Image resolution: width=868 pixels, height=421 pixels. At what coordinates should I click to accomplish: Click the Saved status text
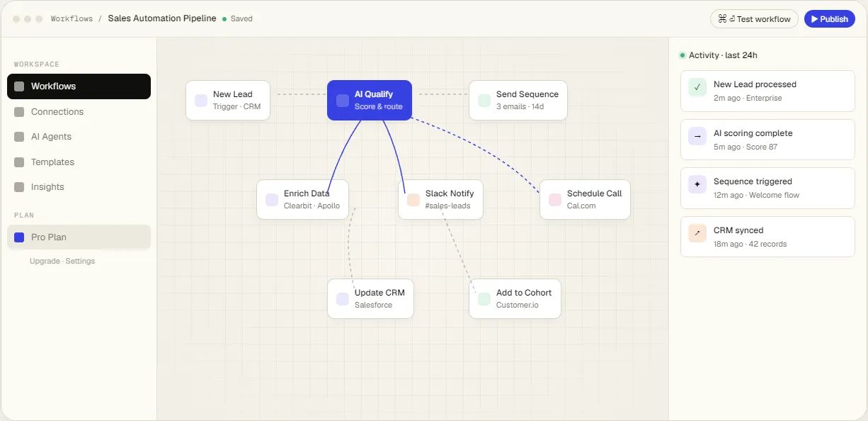(x=241, y=19)
